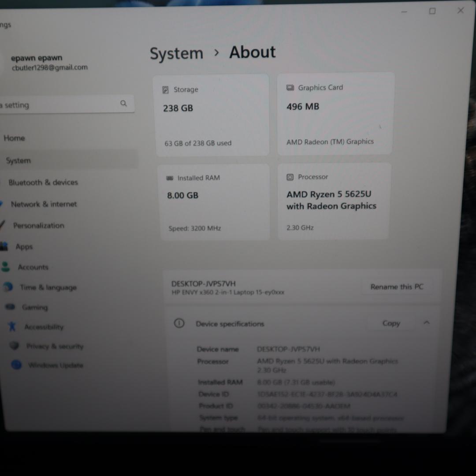Click the Product ID row label

tap(216, 406)
